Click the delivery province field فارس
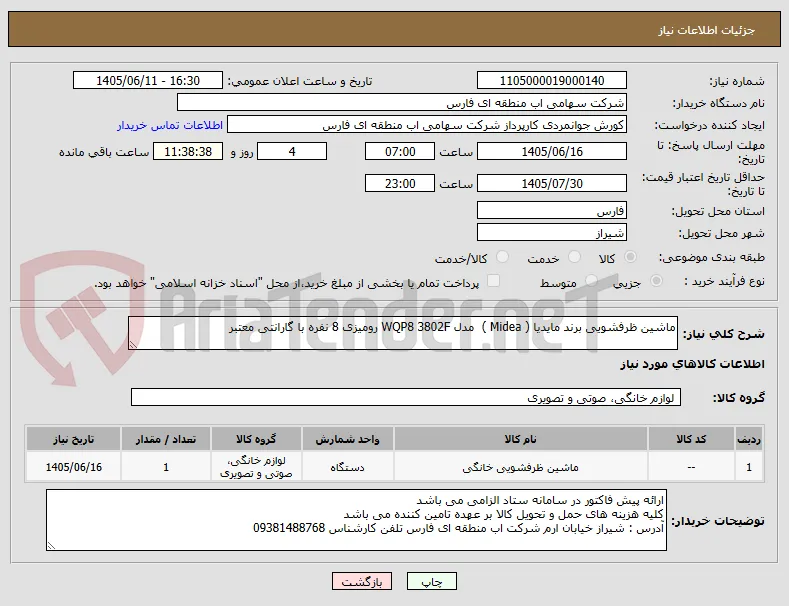Screen dimensions: 789x606 (x=551, y=210)
